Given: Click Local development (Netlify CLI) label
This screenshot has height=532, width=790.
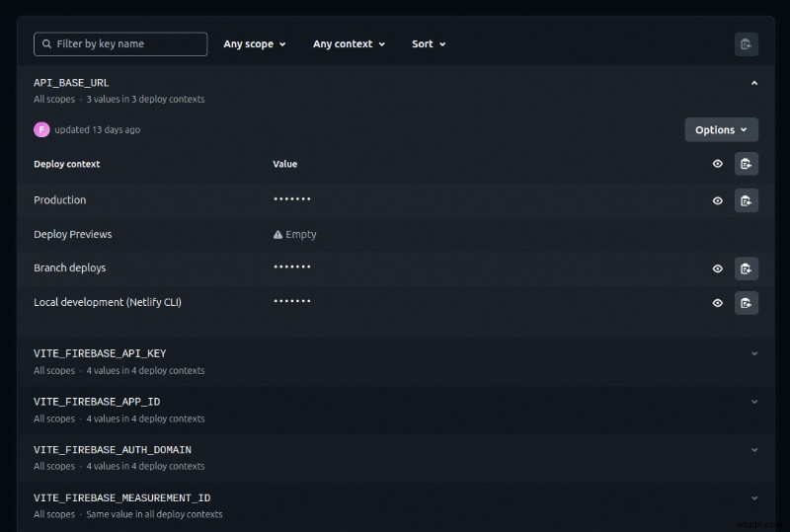Looking at the screenshot, I should [x=108, y=302].
